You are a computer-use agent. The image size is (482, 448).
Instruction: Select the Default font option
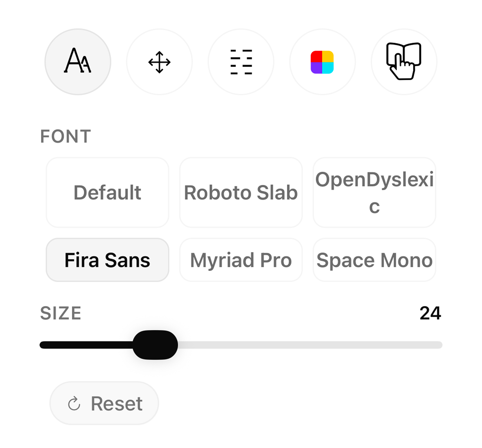(x=108, y=192)
